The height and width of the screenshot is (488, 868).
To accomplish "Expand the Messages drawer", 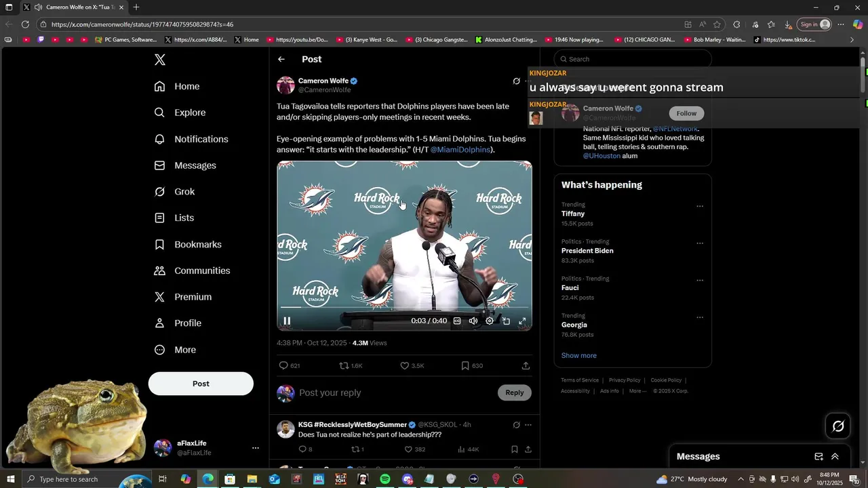I will [835, 457].
